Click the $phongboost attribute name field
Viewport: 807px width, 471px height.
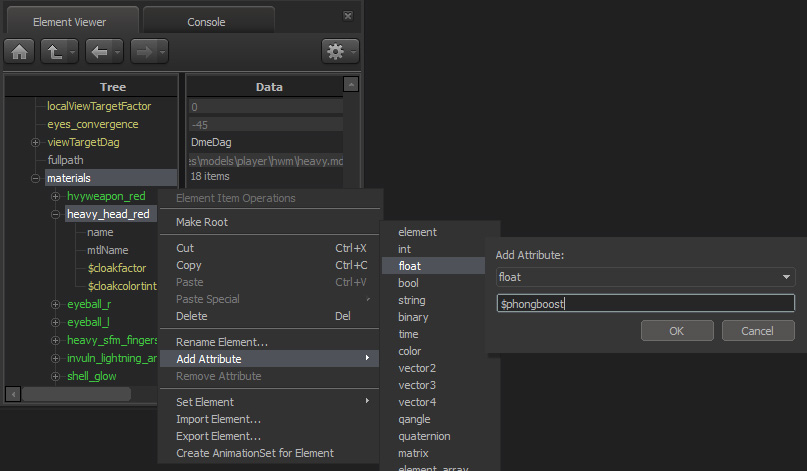pyautogui.click(x=645, y=304)
